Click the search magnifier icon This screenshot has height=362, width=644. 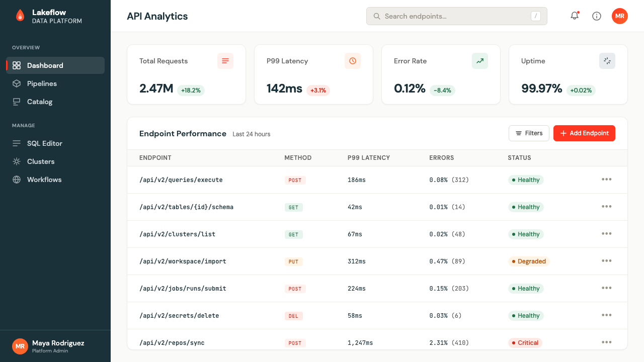377,16
